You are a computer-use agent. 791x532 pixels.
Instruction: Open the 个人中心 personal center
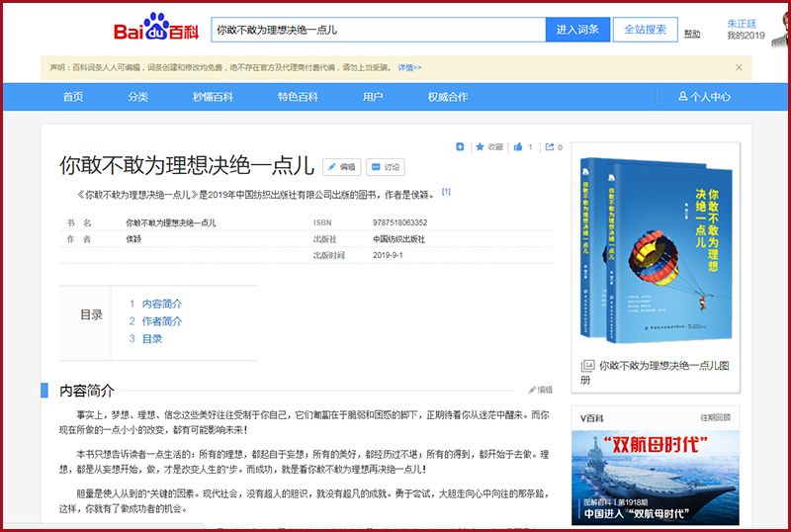704,97
